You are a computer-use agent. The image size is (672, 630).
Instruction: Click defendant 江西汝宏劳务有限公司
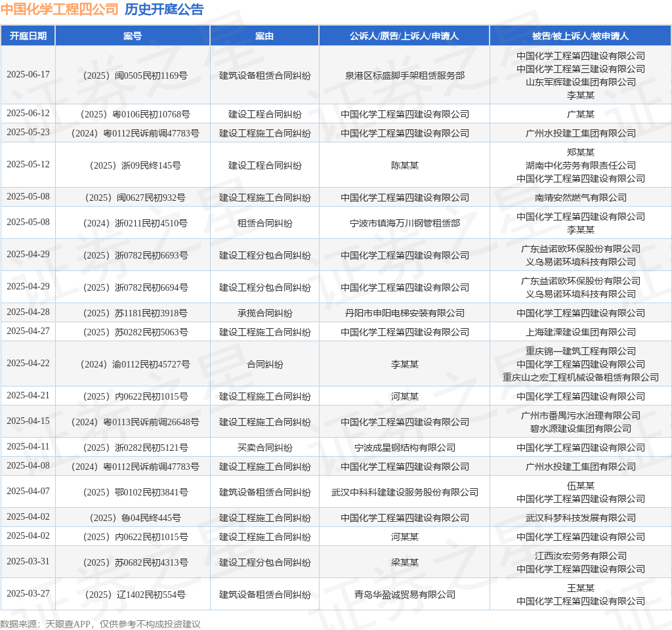pyautogui.click(x=581, y=556)
